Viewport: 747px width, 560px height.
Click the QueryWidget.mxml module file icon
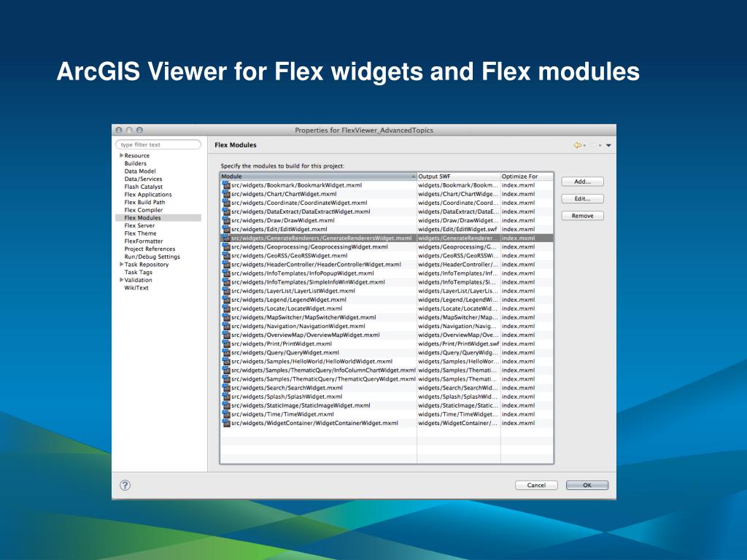click(x=226, y=352)
